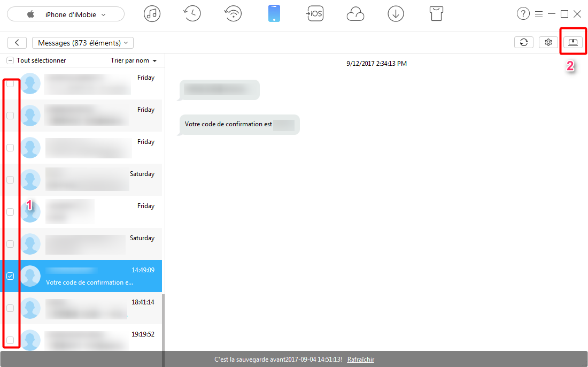Open the Air Backup Wi-Fi icon
This screenshot has height=367, width=588.
(233, 14)
